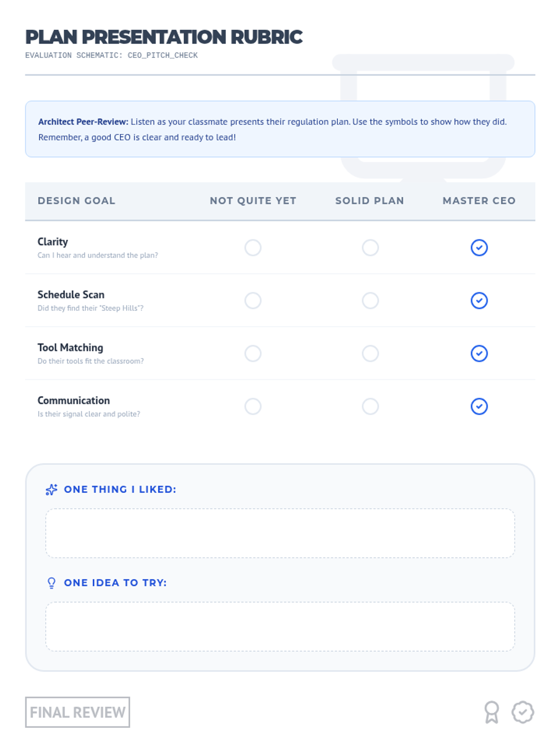Mark Communication as Not Quite Yet
560x747 pixels.
[253, 407]
